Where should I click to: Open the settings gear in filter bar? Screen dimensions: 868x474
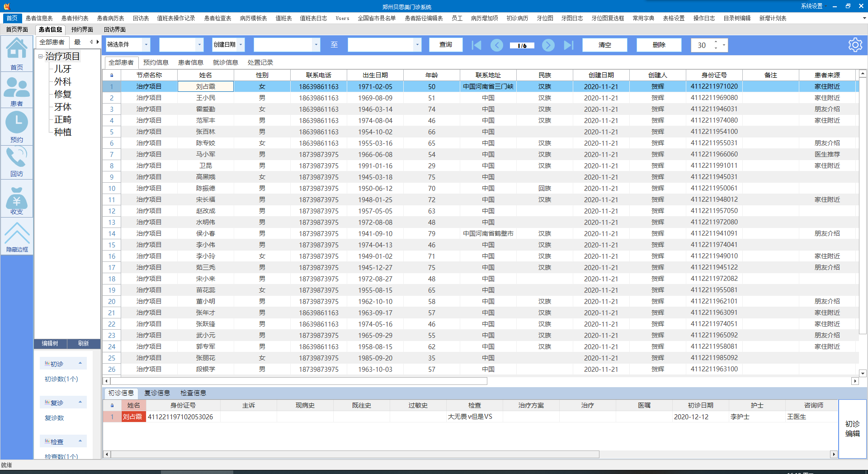pyautogui.click(x=855, y=45)
